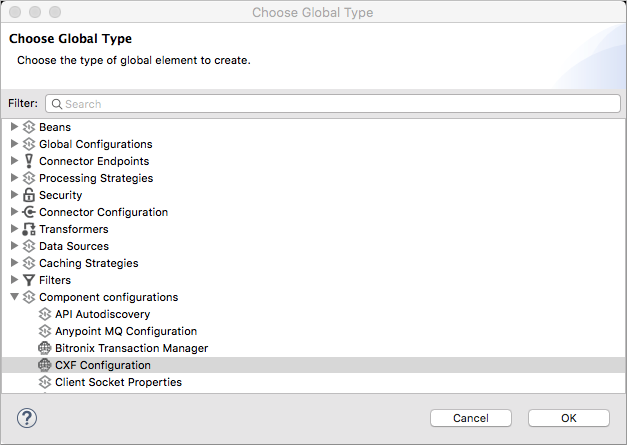The image size is (627, 445).
Task: Select Processing Strategies category label
Action: coord(96,178)
